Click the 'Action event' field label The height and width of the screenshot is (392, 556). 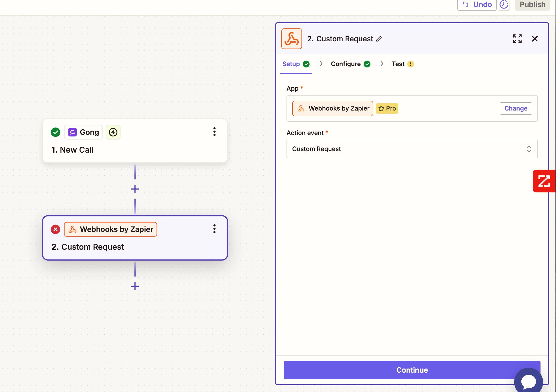coord(305,133)
